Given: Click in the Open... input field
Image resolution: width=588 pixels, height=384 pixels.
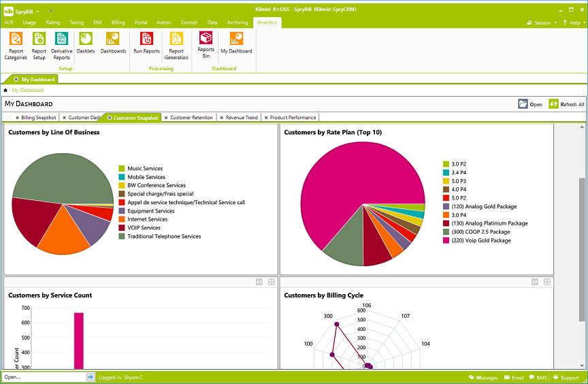Looking at the screenshot, I should (44, 377).
